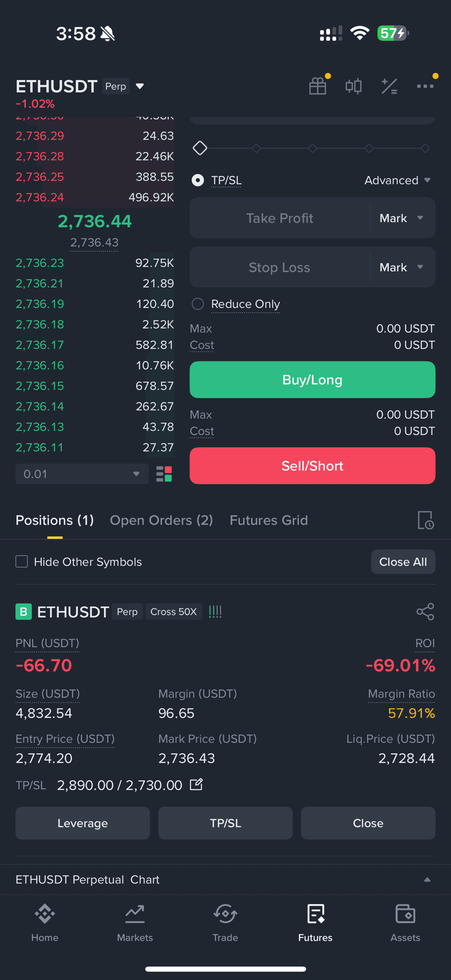Tap the Buy/Long button
The image size is (451, 980).
pos(312,379)
